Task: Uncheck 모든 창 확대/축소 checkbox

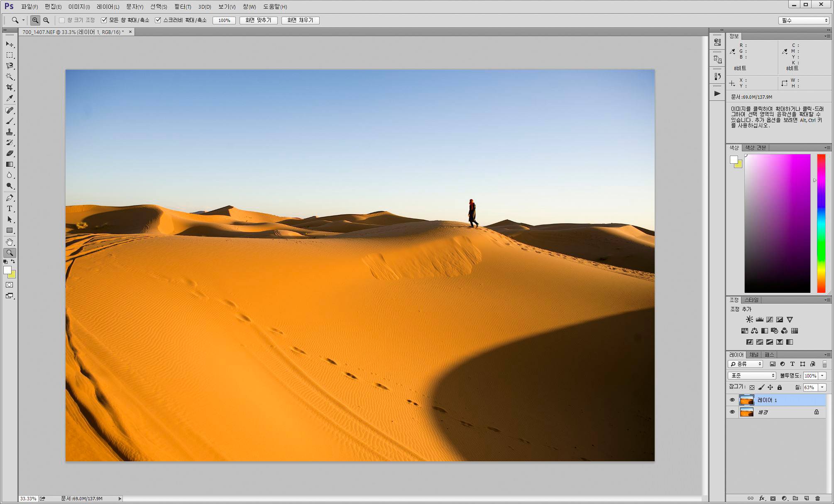Action: 104,20
